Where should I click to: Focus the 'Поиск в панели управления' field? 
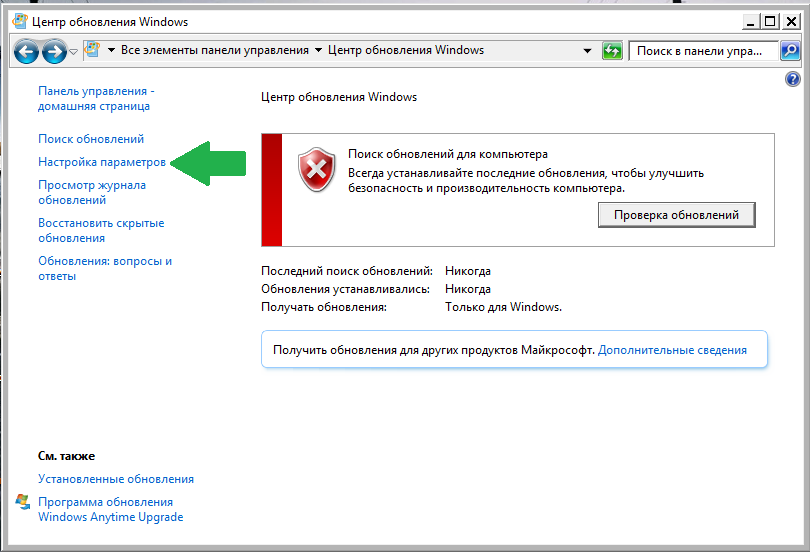(703, 51)
